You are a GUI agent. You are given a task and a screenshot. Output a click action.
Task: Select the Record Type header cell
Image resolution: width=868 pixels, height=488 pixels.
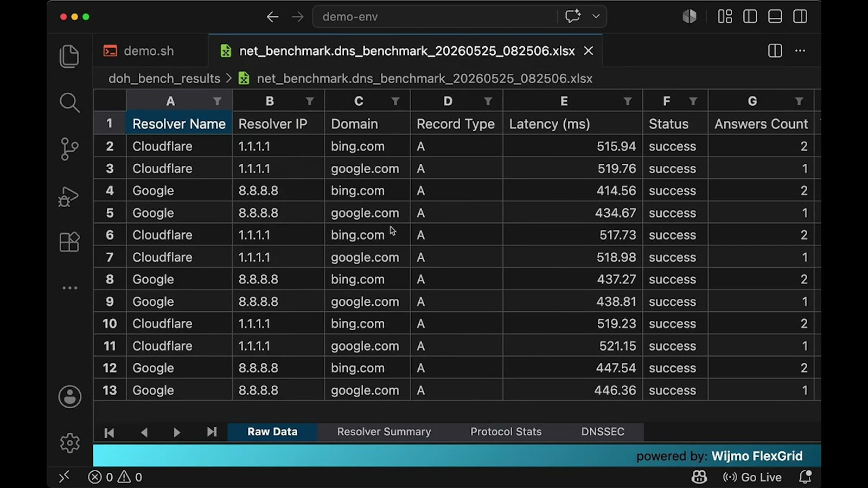[457, 124]
